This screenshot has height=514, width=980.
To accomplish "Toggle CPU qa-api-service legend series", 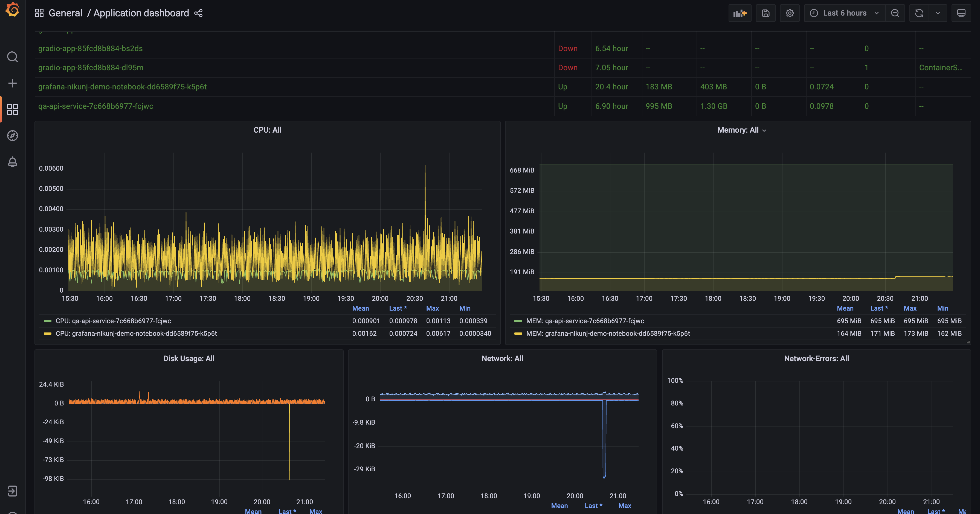I will tap(113, 321).
